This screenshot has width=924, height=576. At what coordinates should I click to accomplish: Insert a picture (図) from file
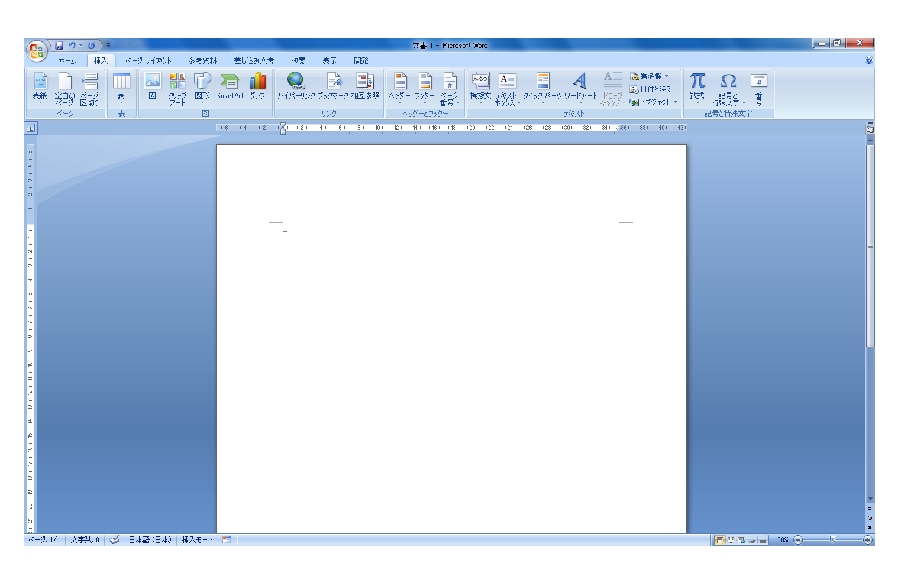(153, 86)
